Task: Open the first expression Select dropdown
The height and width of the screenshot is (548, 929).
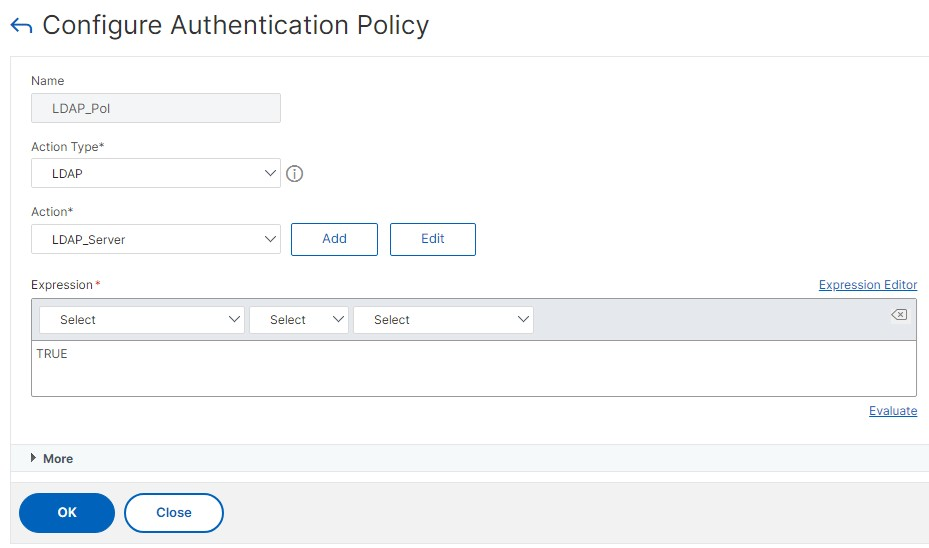Action: click(x=142, y=320)
